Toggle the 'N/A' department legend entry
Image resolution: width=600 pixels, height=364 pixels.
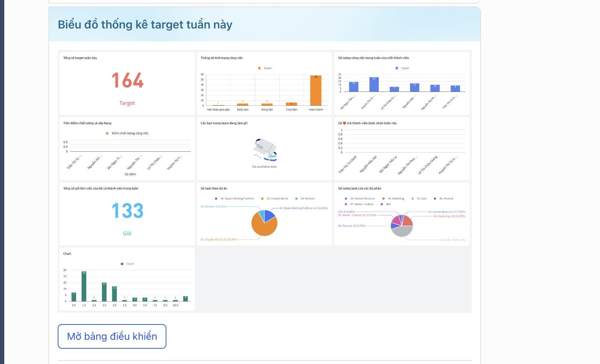386,204
